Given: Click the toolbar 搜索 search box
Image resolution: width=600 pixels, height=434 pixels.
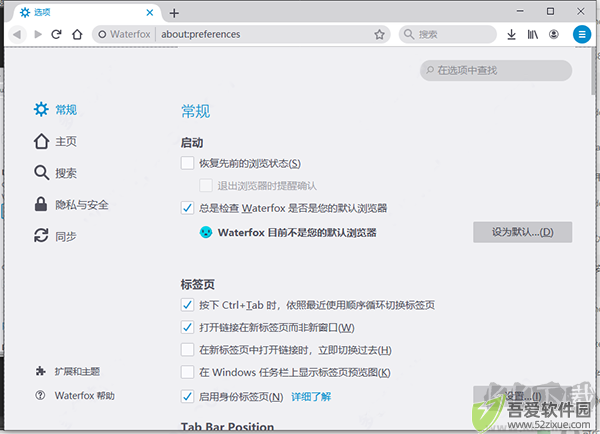Looking at the screenshot, I should (x=448, y=34).
